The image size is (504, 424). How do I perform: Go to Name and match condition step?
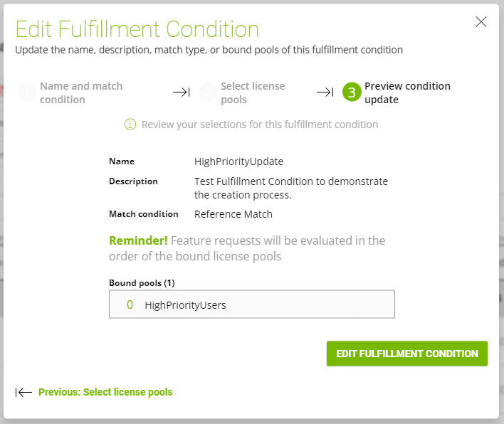81,92
